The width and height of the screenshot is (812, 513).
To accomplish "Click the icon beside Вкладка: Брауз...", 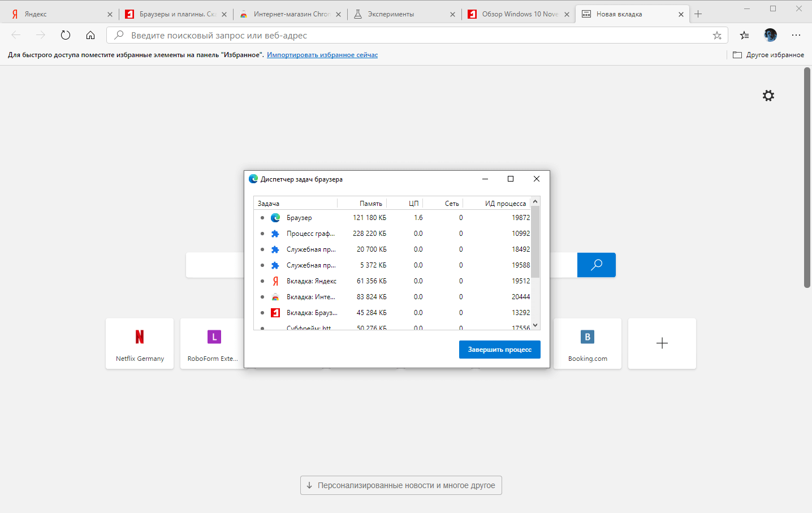I will 275,313.
